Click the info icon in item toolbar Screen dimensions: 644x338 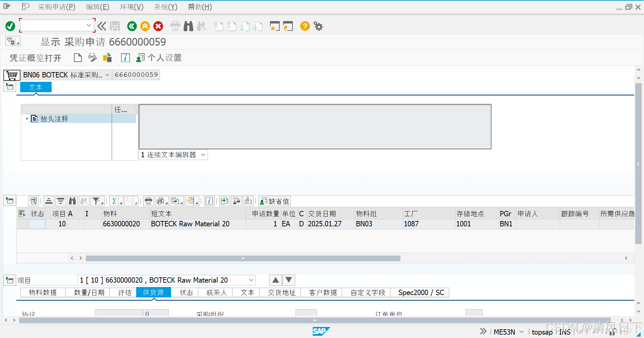[209, 201]
